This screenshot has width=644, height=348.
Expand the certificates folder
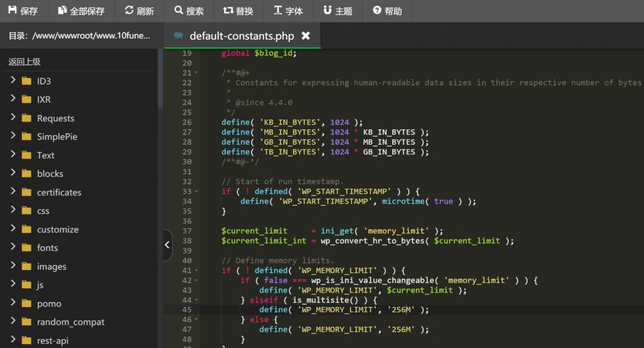pyautogui.click(x=13, y=192)
